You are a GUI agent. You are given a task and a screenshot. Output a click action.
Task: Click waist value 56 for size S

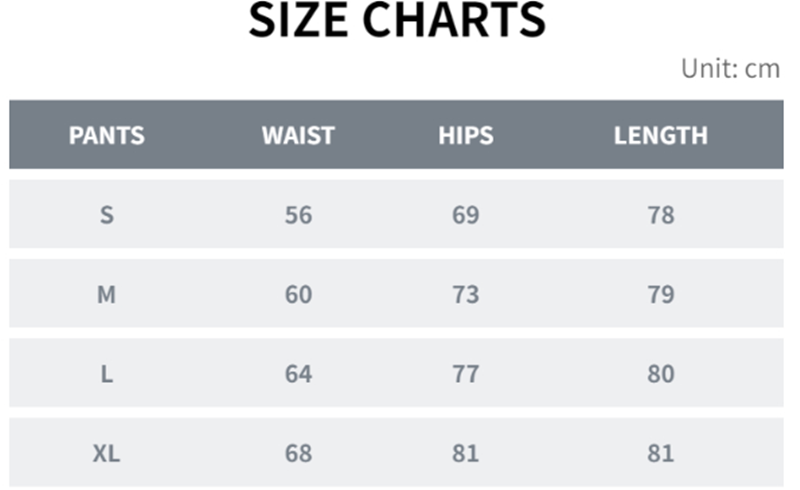click(x=298, y=215)
